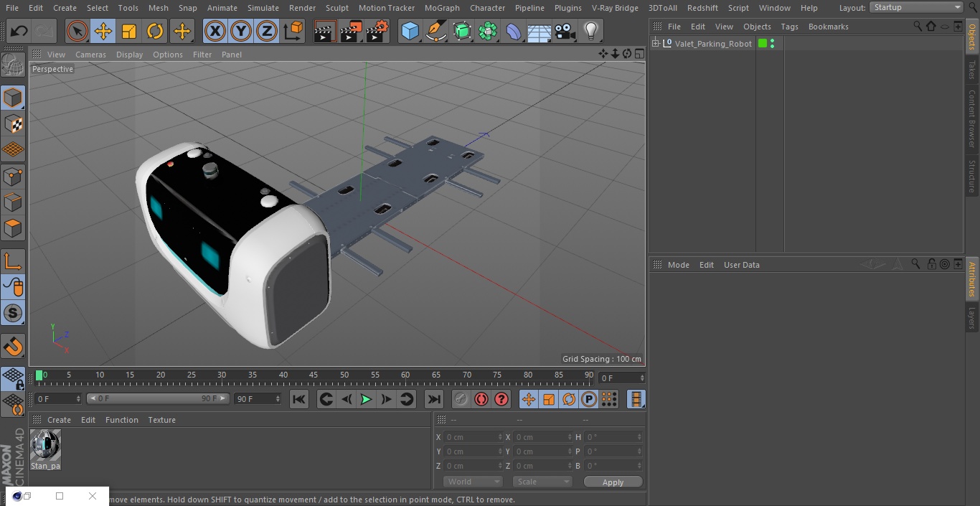Open the Layout dropdown showing Startup
This screenshot has height=506, width=980.
point(916,7)
